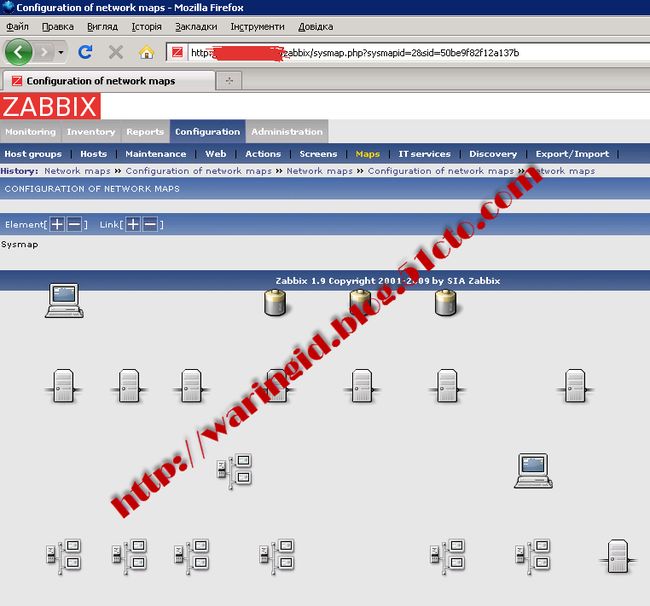Select fourth network hub icon in bottom row
Image resolution: width=650 pixels, height=606 pixels.
click(276, 556)
